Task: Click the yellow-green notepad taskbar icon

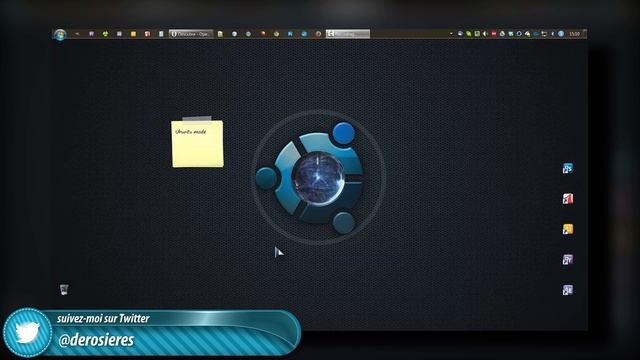Action: [x=220, y=34]
